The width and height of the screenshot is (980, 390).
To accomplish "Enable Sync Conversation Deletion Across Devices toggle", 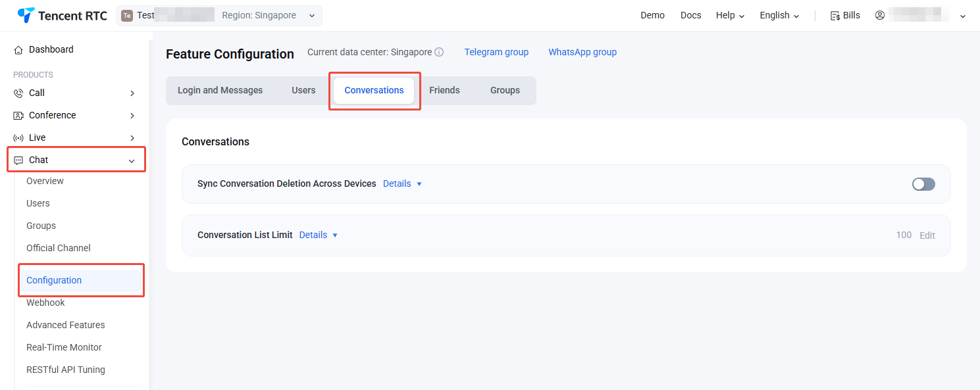I will pos(923,184).
